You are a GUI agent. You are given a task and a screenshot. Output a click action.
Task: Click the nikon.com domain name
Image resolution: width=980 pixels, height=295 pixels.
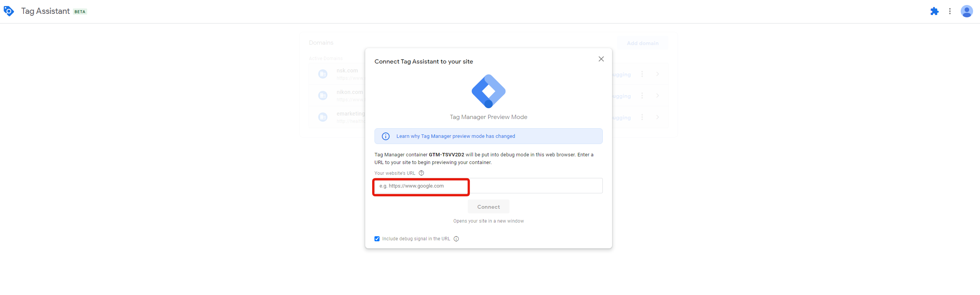click(350, 92)
